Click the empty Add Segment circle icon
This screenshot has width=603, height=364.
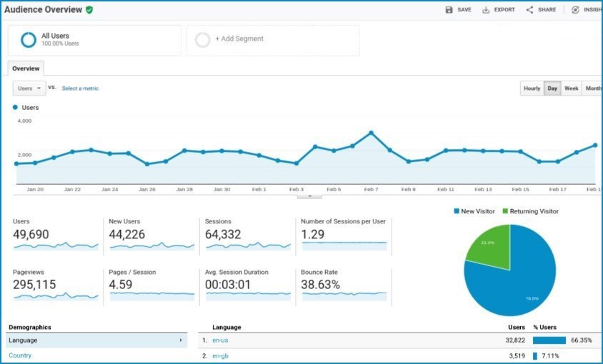pos(203,40)
